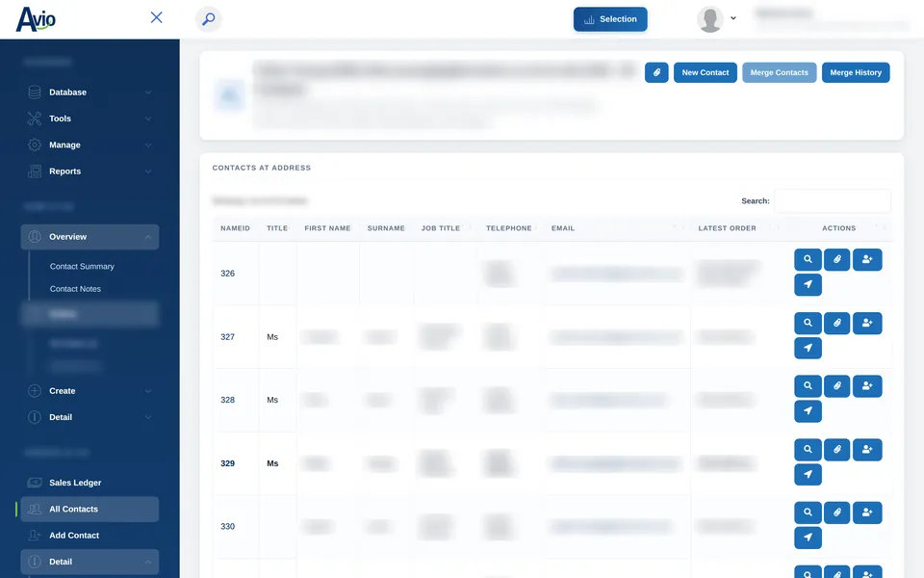This screenshot has width=924, height=578.
Task: Click paper-plane send icon for contact 326
Action: [x=808, y=285]
